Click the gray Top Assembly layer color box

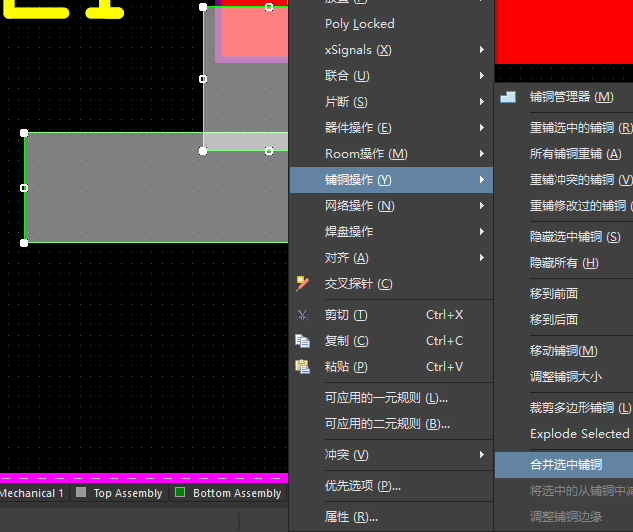point(80,493)
